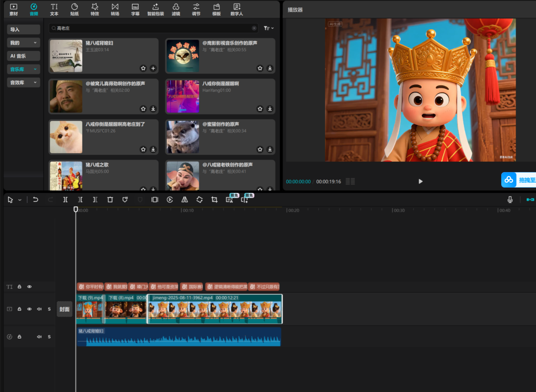Download the @被窝儿真得劲啊 original sound

click(x=153, y=109)
